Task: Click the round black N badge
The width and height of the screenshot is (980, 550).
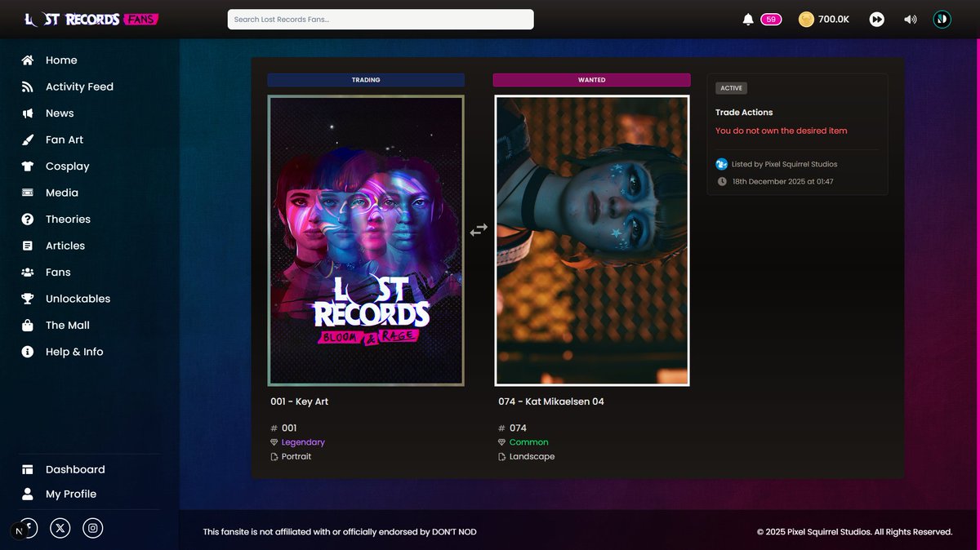Action: [19, 531]
